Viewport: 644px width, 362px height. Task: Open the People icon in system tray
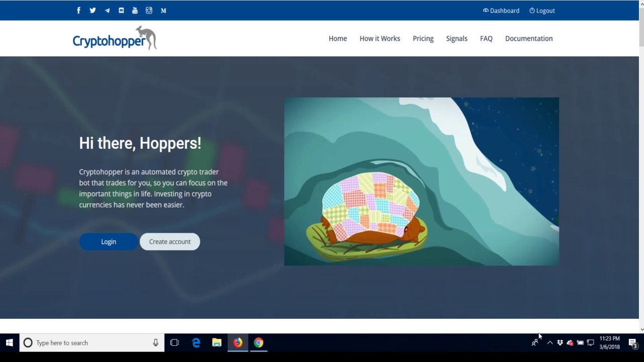(x=535, y=343)
